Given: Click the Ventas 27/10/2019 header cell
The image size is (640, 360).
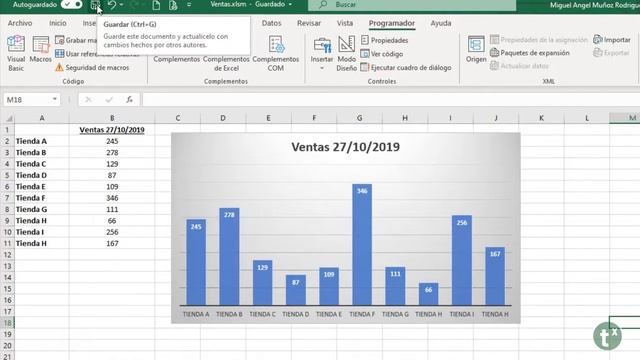Looking at the screenshot, I should point(112,130).
